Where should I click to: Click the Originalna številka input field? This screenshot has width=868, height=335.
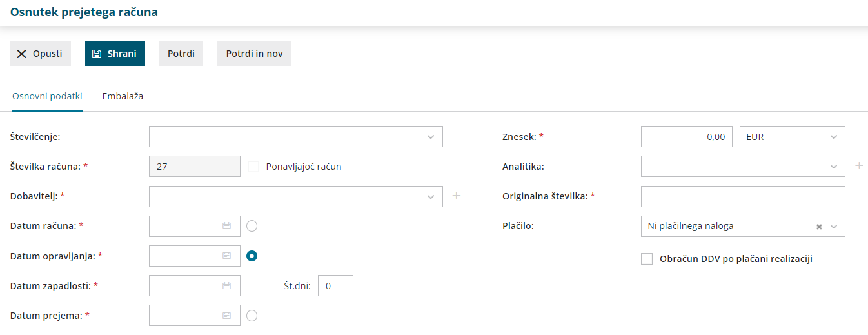pos(743,196)
